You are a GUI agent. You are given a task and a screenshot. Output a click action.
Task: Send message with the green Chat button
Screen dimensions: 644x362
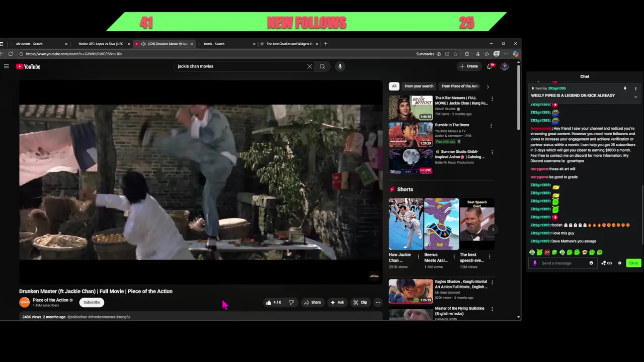tap(633, 263)
